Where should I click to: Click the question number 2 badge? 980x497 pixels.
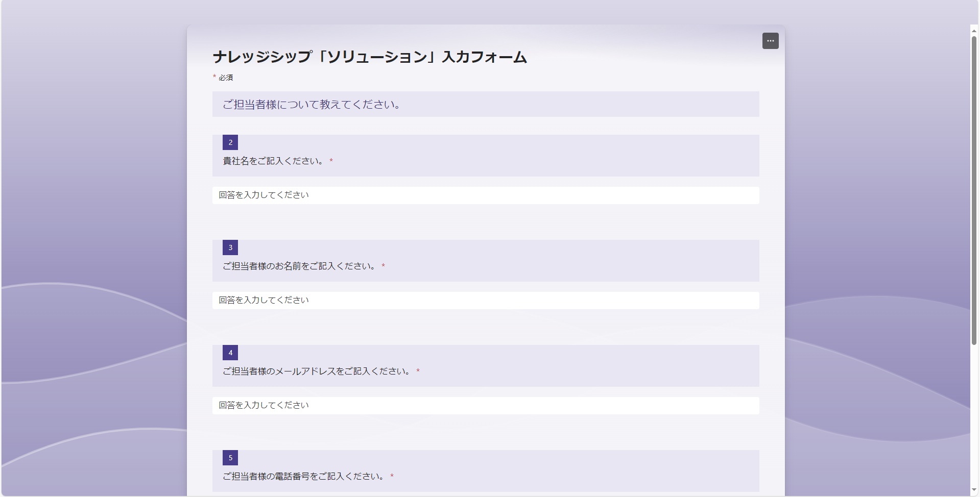tap(230, 142)
